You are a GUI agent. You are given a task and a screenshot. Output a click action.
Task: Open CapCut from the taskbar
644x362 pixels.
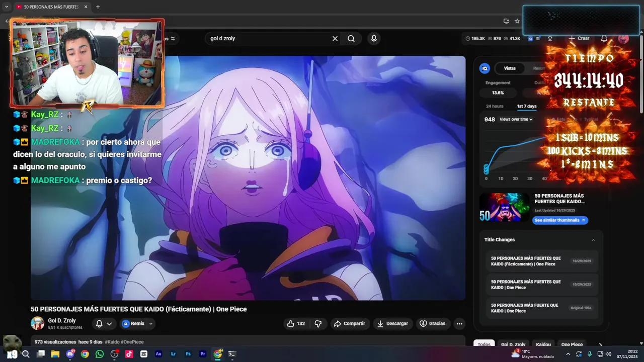pyautogui.click(x=144, y=354)
